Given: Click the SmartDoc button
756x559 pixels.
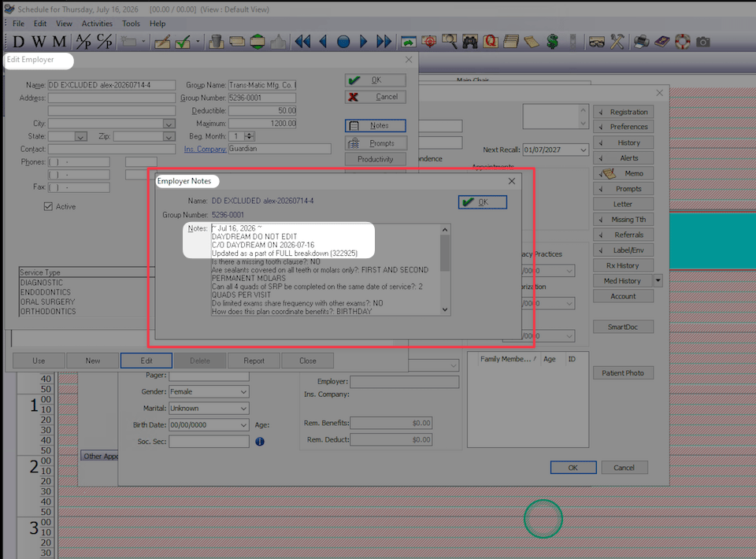Looking at the screenshot, I should click(624, 327).
